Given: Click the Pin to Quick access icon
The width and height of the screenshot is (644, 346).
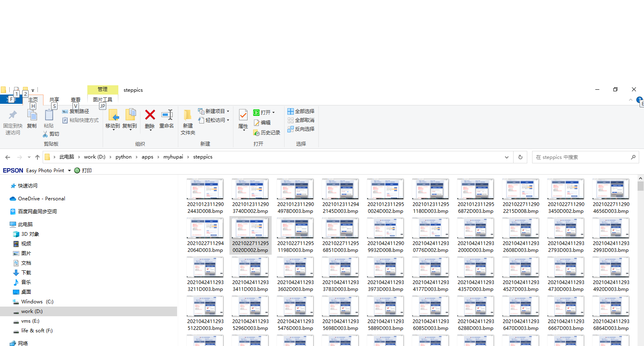Looking at the screenshot, I should click(13, 115).
